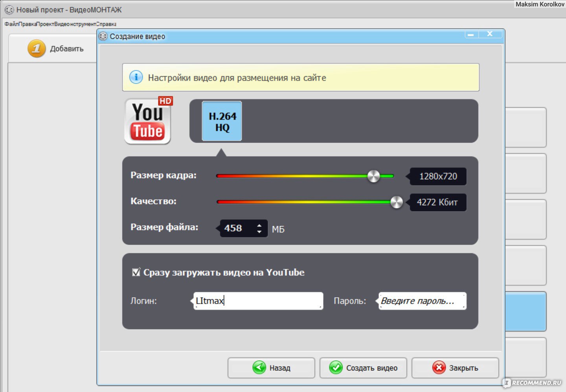The width and height of the screenshot is (566, 392).
Task: Increase file size with the up arrow
Action: (259, 225)
